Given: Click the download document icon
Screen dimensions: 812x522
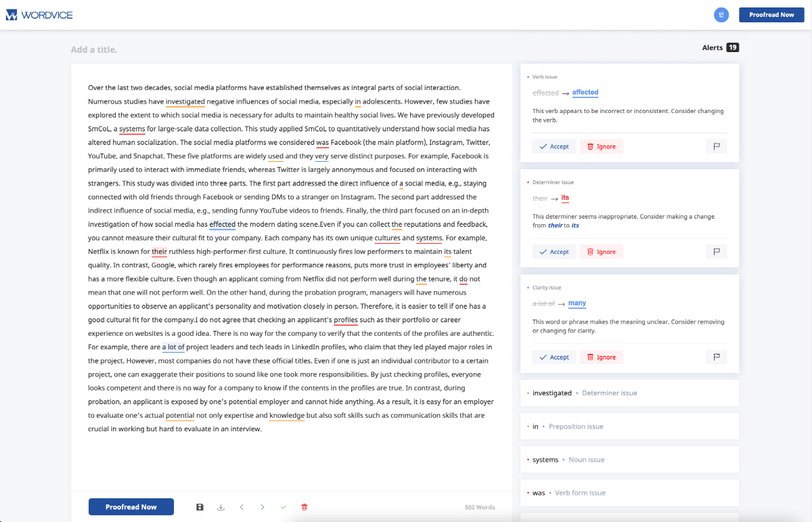Looking at the screenshot, I should (x=221, y=507).
